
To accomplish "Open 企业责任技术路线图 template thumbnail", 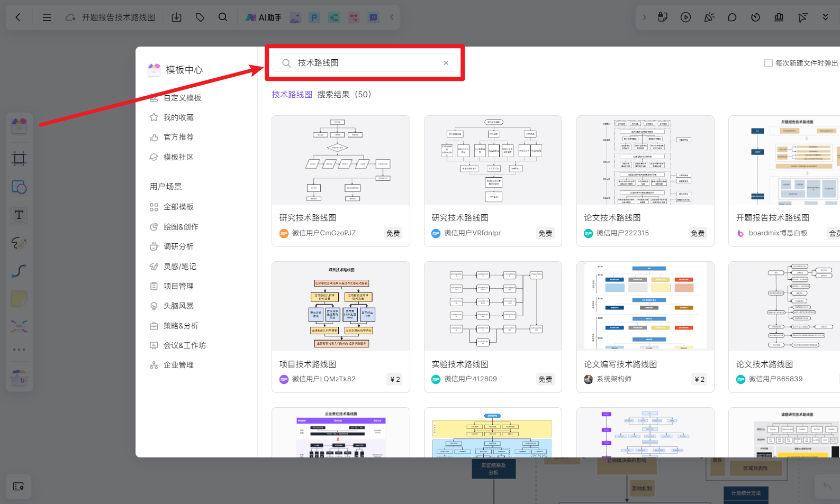I will (341, 433).
